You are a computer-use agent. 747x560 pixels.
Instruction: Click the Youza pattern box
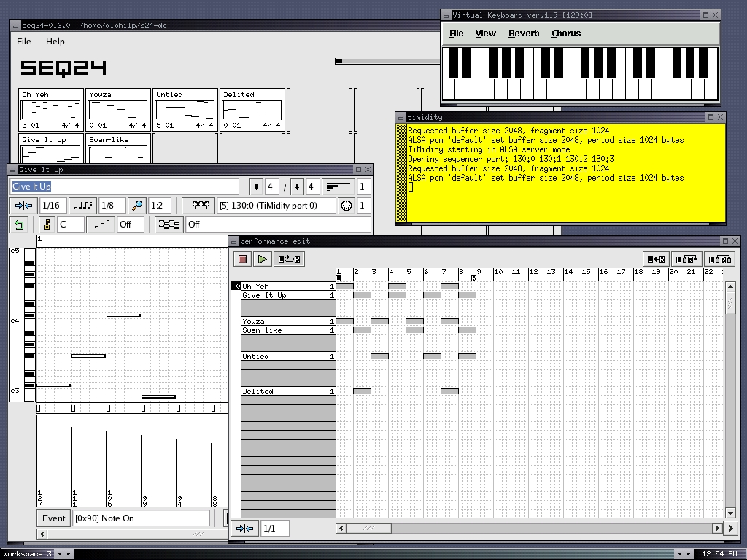point(118,109)
